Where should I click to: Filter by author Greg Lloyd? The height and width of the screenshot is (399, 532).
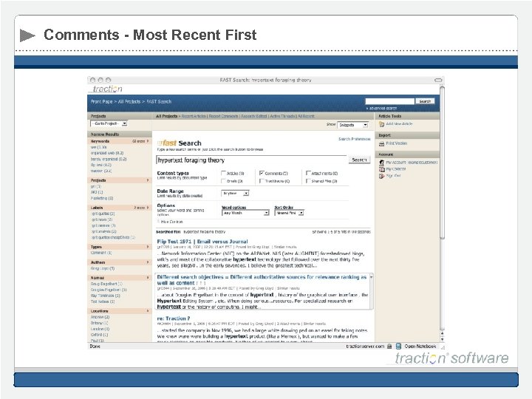click(x=103, y=268)
